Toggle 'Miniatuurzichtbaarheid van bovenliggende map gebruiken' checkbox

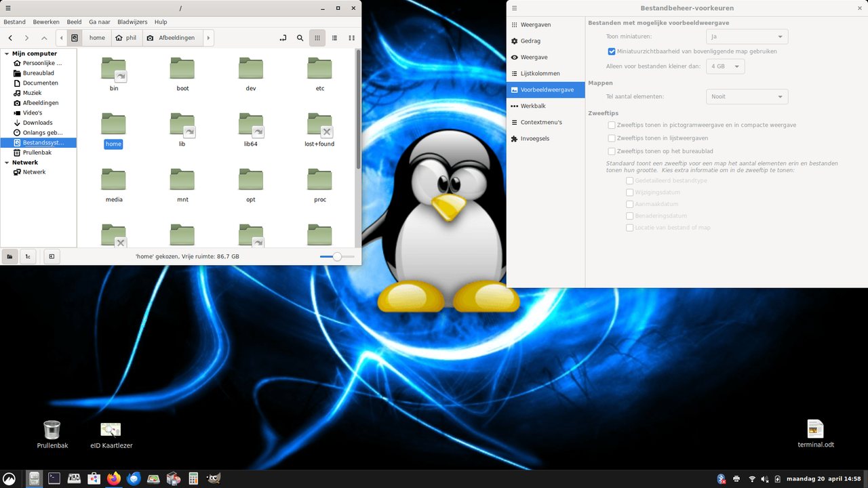(x=612, y=52)
